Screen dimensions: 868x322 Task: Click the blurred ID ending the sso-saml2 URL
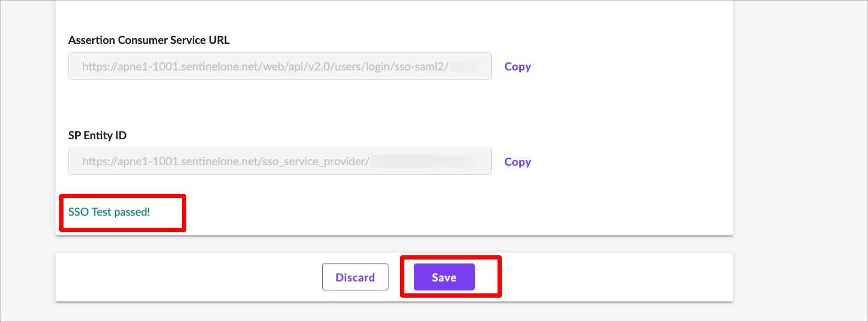pyautogui.click(x=465, y=67)
